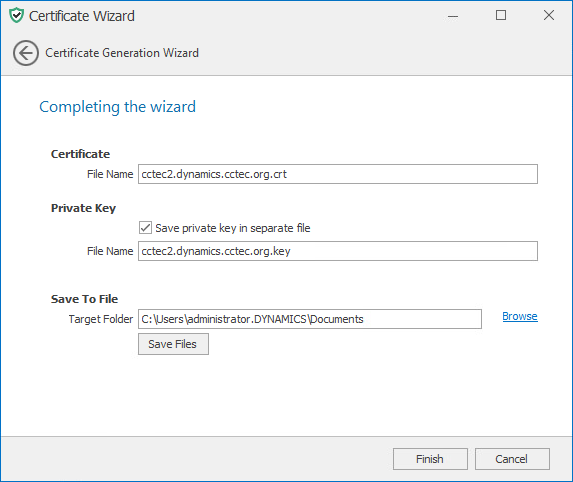Click the 'Save To File' section heading
573x482 pixels.
click(x=84, y=299)
